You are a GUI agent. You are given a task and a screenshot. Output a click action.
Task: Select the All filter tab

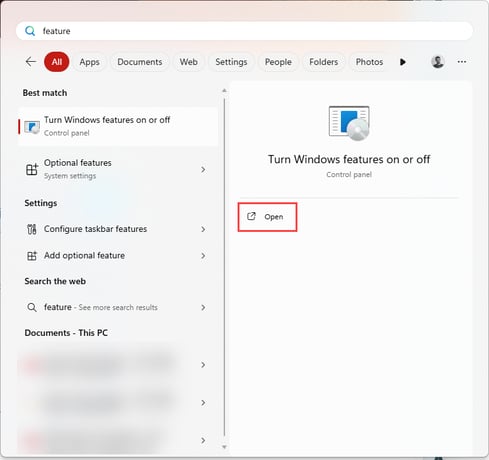tap(57, 62)
